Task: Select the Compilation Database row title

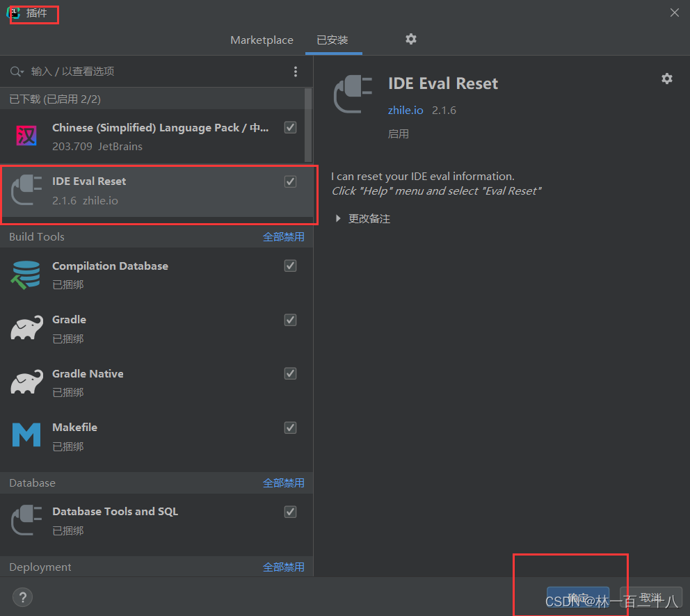Action: (110, 266)
